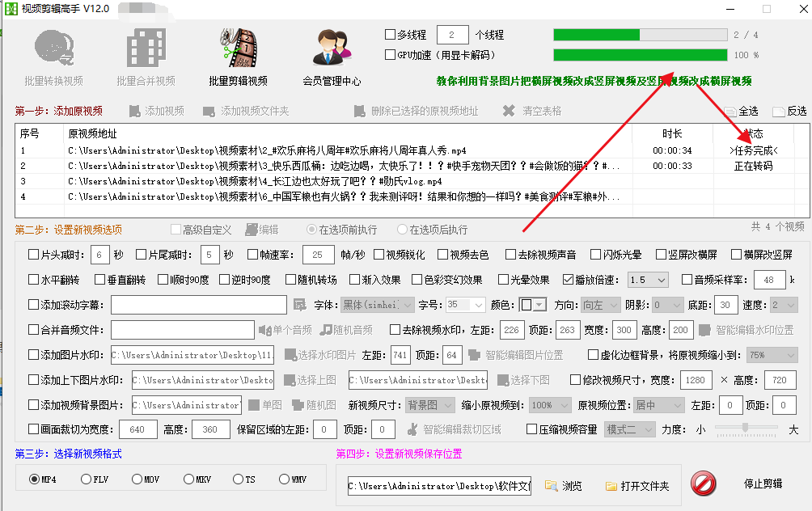Image resolution: width=812 pixels, height=511 pixels.
Task: Click the 压缩力度 slider handle
Action: pyautogui.click(x=745, y=427)
